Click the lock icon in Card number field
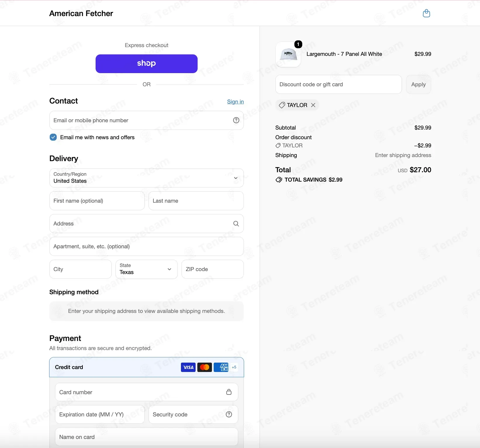This screenshot has height=448, width=480. [x=229, y=392]
